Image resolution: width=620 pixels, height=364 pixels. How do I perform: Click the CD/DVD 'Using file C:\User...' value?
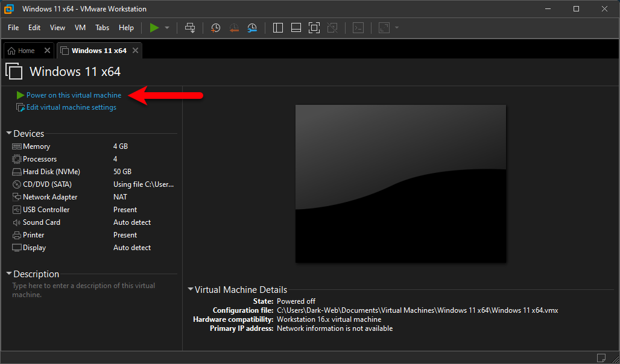(144, 184)
